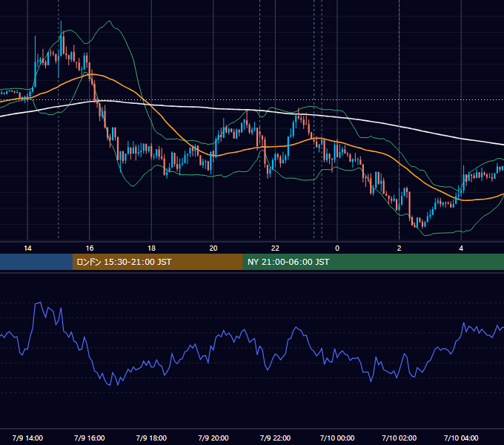504x445 pixels.
Task: Click the 7/10 04:00 date label
Action: [461, 438]
